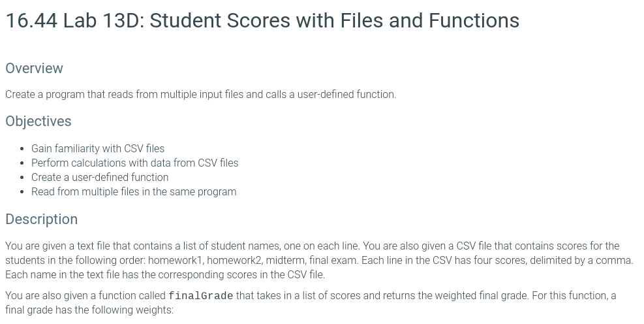This screenshot has width=644, height=324.
Task: Select the Objectives section heading
Action: 38,121
